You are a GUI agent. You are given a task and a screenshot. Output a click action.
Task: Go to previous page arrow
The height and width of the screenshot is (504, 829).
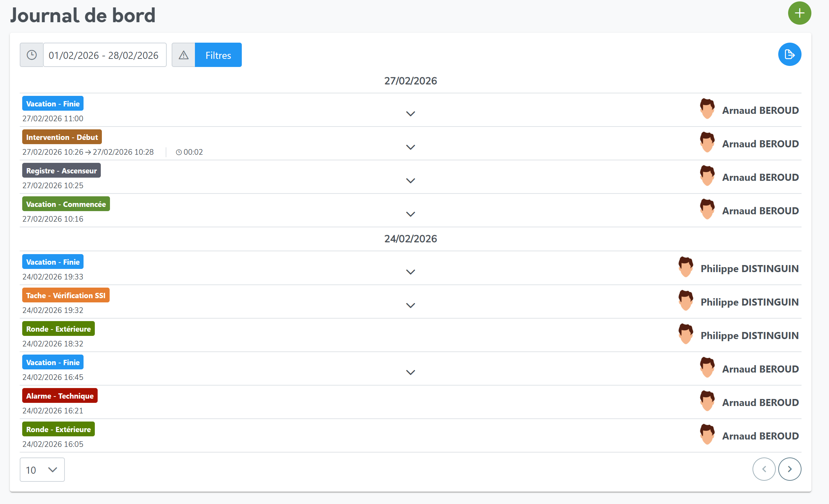764,469
